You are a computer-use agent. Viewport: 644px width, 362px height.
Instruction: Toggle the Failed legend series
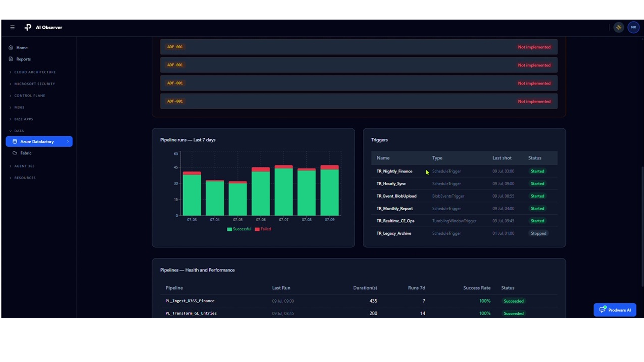click(263, 229)
